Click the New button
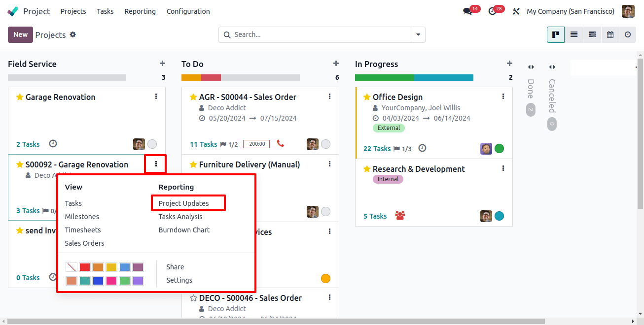The width and height of the screenshot is (644, 325). point(20,34)
